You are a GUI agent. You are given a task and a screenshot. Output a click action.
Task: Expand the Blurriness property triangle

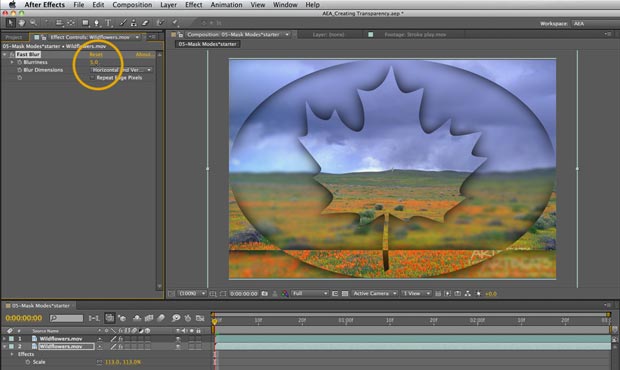pos(12,62)
